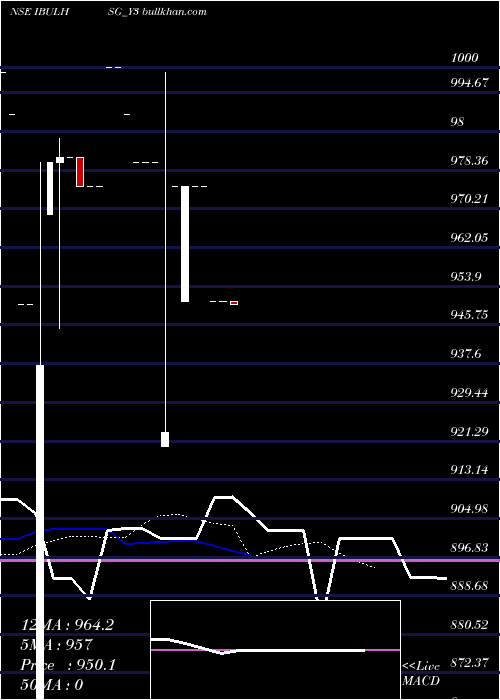This screenshot has width=500, height=700.
Task: Click the 953.9 price level label
Action: tap(466, 276)
